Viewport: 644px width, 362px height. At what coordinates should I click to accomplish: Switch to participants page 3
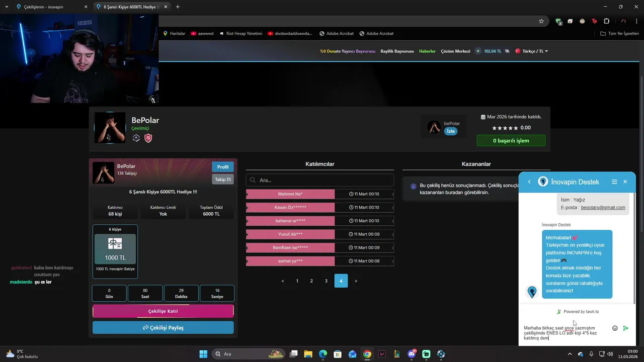[326, 281]
